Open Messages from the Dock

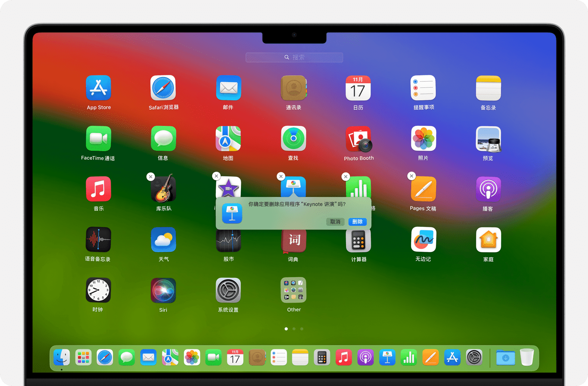(x=127, y=357)
